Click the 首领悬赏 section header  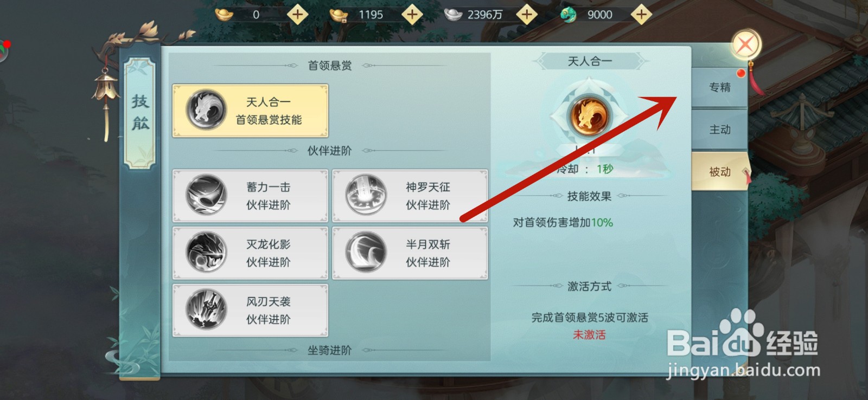click(x=330, y=66)
